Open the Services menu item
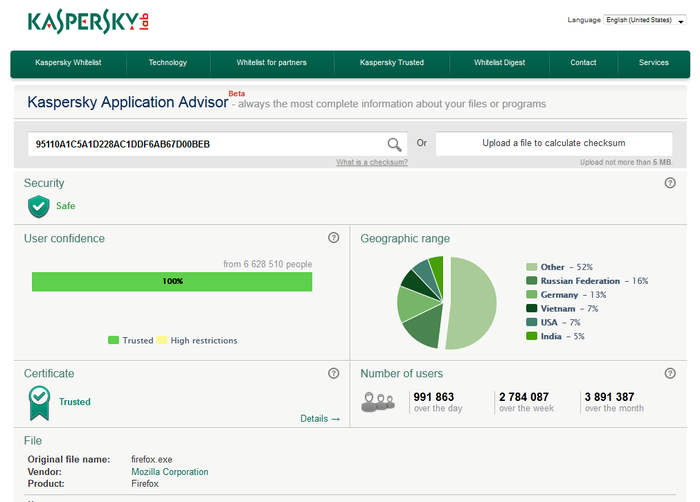The width and height of the screenshot is (700, 502). tap(654, 63)
